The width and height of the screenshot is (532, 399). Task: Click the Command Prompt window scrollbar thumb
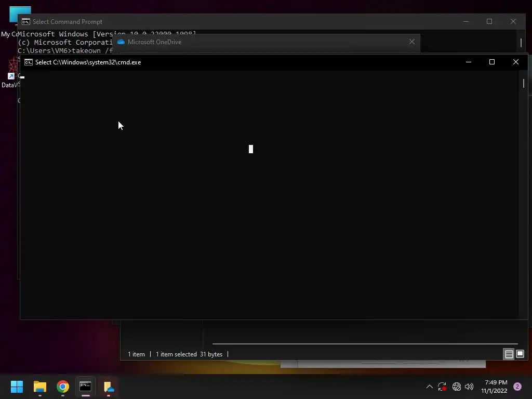(521, 43)
